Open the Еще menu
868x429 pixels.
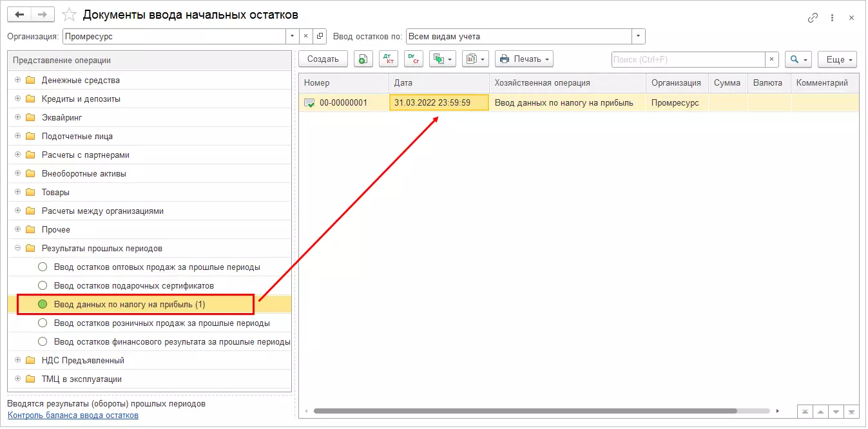pos(838,59)
